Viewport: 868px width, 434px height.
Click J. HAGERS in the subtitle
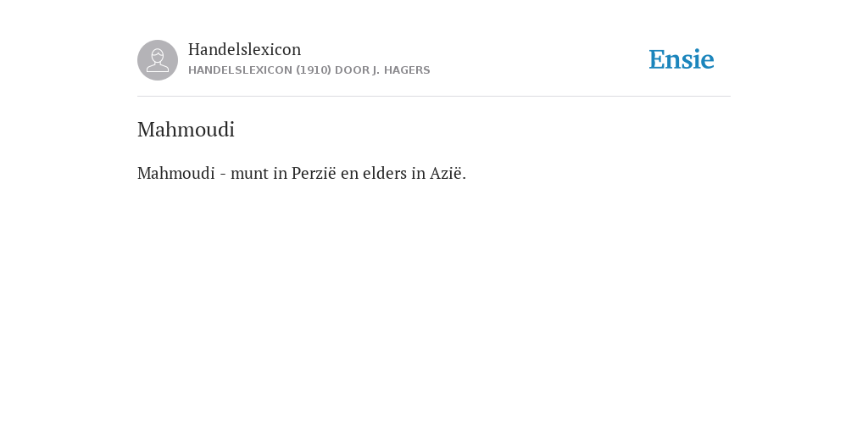click(401, 70)
